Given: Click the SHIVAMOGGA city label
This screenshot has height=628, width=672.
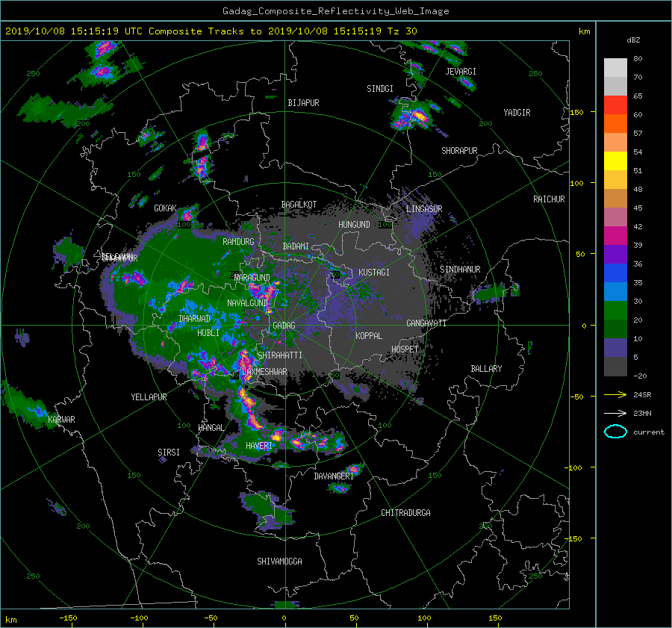Looking at the screenshot, I should (279, 562).
